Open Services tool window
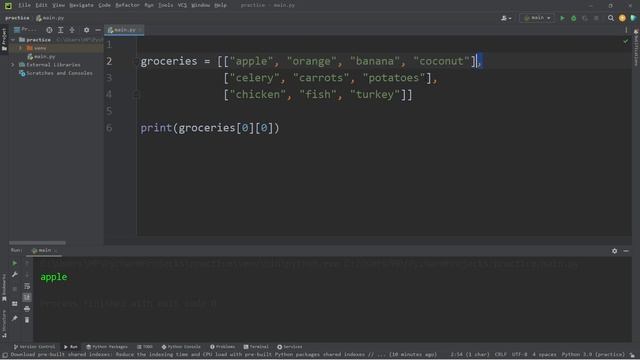 tap(290, 347)
